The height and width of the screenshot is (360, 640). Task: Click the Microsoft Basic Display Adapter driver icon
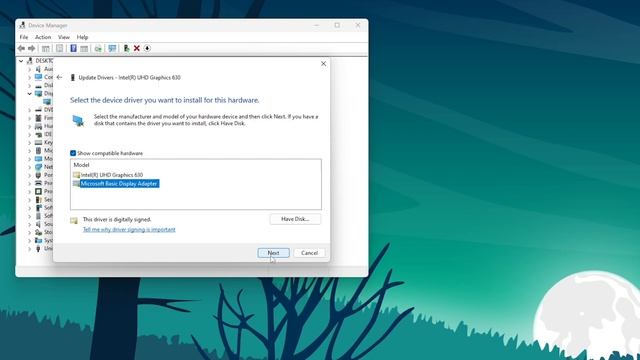[x=76, y=184]
